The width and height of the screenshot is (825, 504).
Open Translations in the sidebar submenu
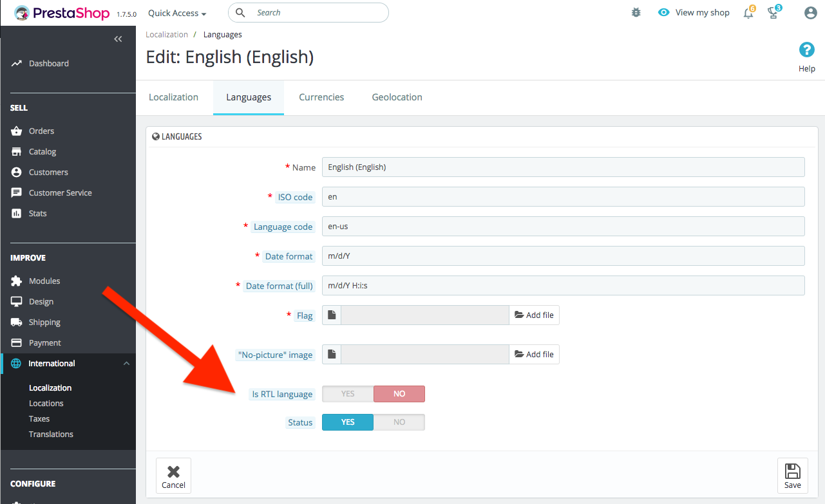pos(51,434)
